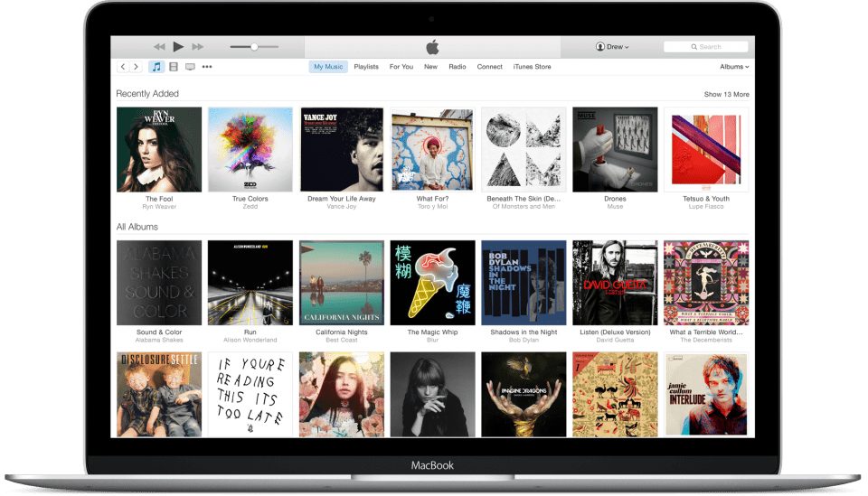Open If You're Reading This Too Late cover
Screen dimensions: 868x496
coord(250,395)
